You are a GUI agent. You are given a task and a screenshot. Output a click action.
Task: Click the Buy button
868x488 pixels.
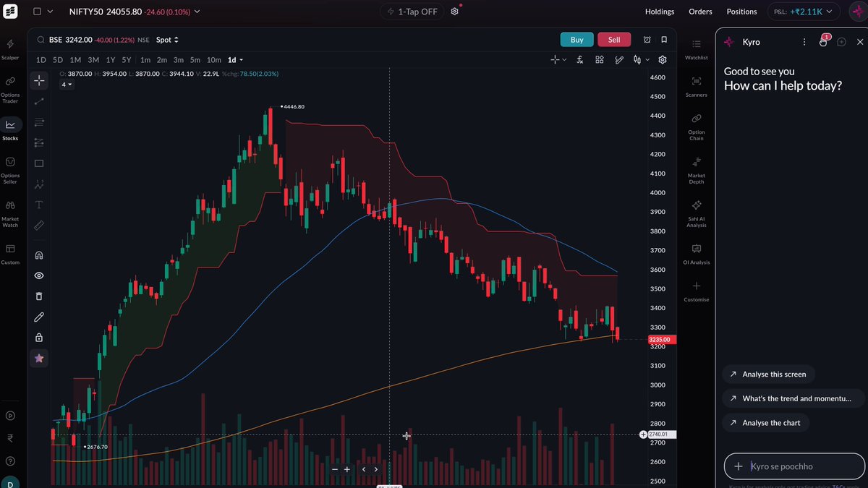tap(576, 40)
